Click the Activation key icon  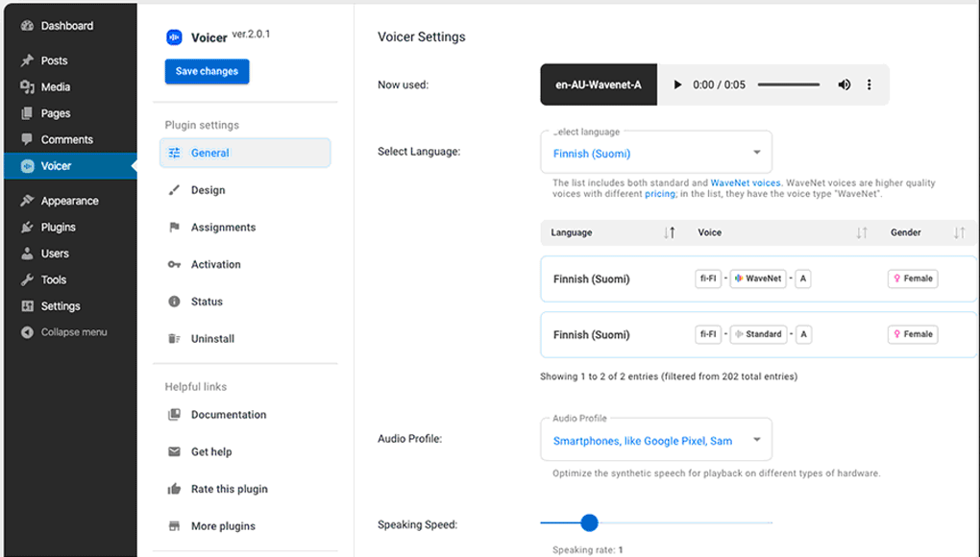click(x=174, y=264)
